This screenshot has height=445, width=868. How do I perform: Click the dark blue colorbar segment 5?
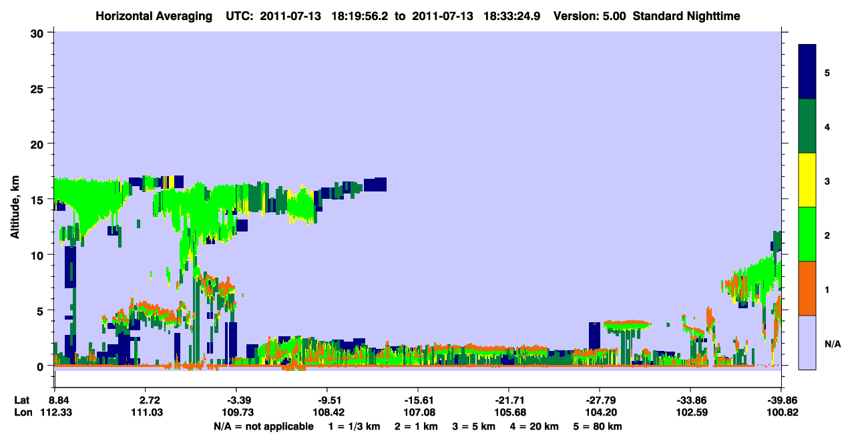(807, 72)
